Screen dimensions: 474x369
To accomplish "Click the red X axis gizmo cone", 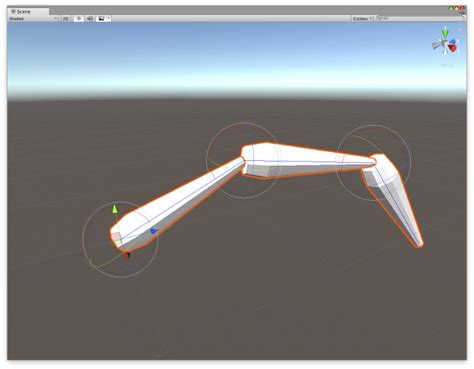I will 453,49.
